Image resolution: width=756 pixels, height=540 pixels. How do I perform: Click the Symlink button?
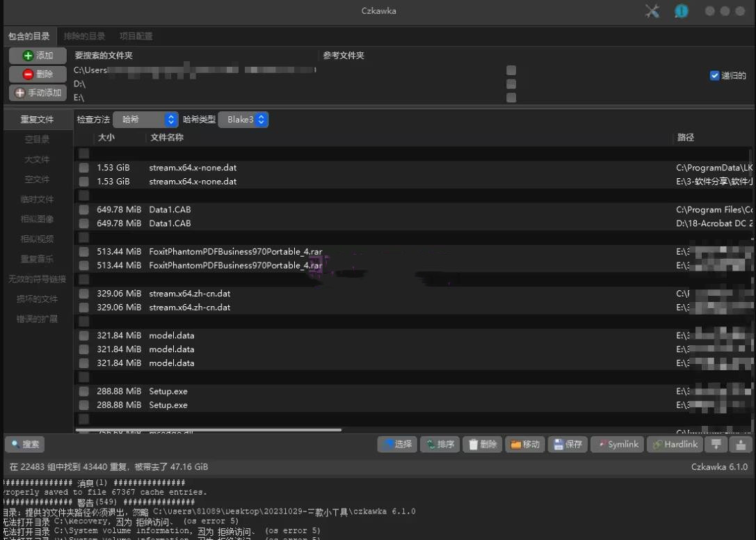click(616, 445)
